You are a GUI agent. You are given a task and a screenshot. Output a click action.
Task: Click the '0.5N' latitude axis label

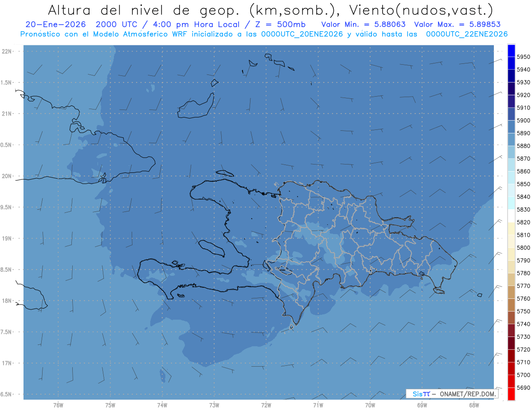click(6, 145)
